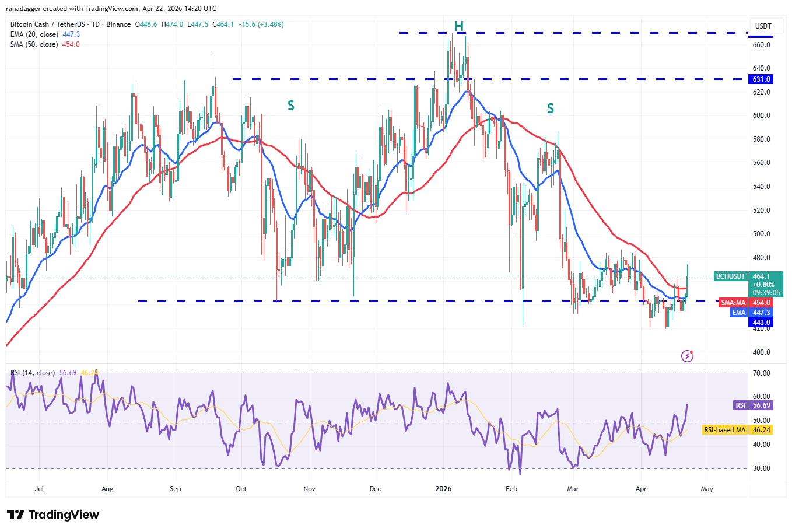The image size is (792, 532).
Task: Click the TradingView logo at bottom left
Action: pos(53,514)
